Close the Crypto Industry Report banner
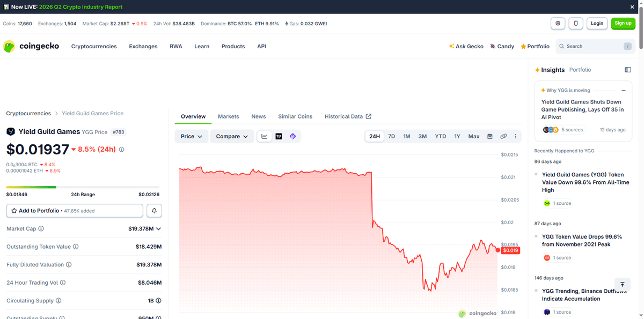This screenshot has height=319, width=644. pyautogui.click(x=632, y=7)
